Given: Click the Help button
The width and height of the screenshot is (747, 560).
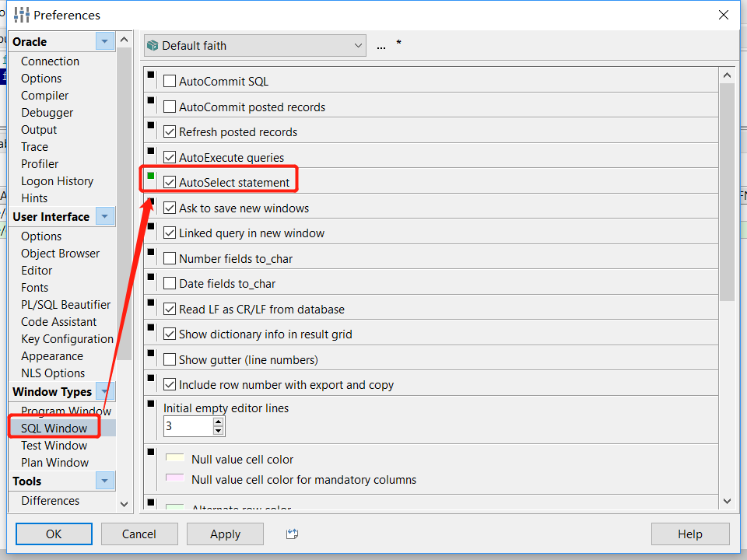Looking at the screenshot, I should tap(690, 534).
